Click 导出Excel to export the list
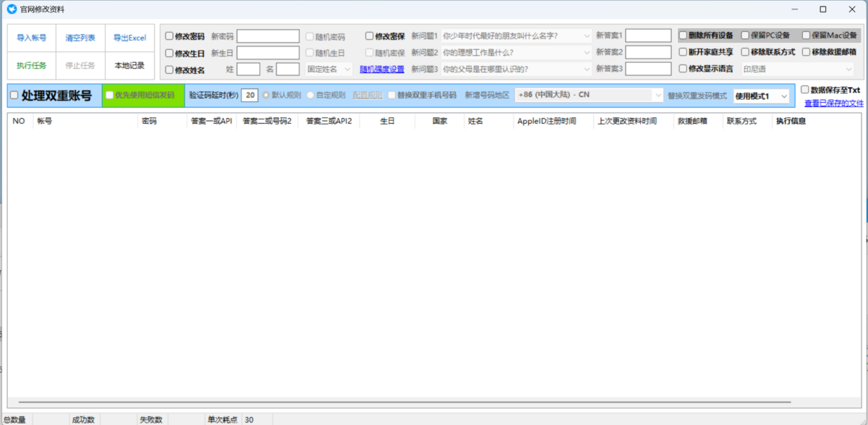The height and width of the screenshot is (425, 868). click(129, 38)
